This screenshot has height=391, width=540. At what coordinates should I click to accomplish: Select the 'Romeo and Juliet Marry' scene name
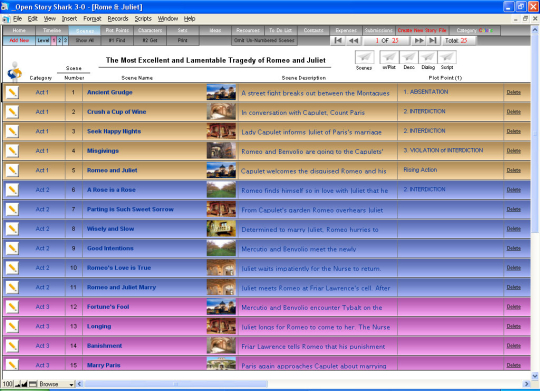pyautogui.click(x=121, y=287)
